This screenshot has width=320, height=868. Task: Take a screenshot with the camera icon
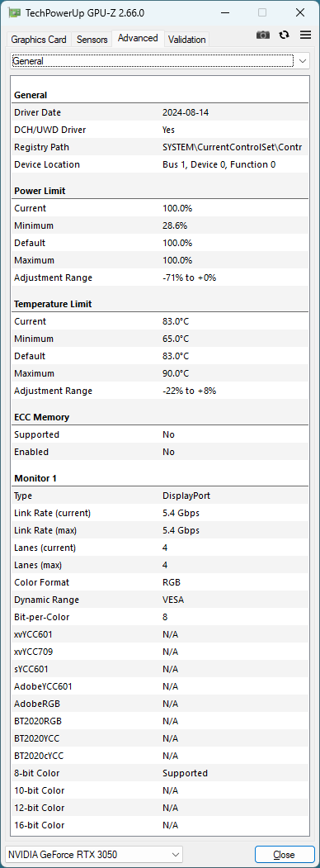click(x=263, y=35)
